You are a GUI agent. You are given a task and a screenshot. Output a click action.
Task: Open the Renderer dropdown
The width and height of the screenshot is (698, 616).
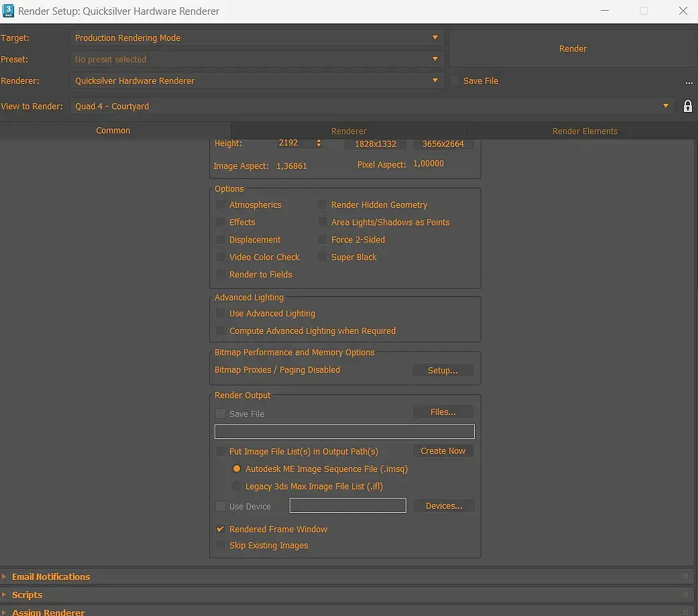click(256, 80)
